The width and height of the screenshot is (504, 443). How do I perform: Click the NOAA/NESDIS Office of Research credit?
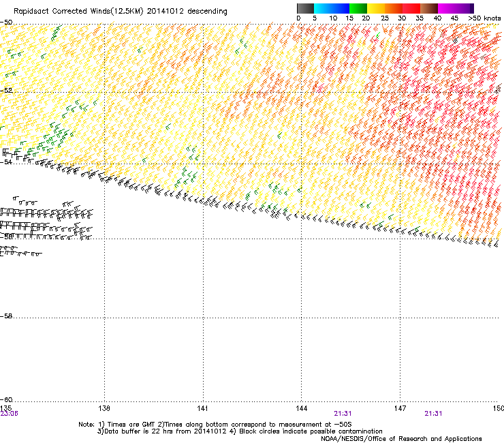pyautogui.click(x=401, y=439)
